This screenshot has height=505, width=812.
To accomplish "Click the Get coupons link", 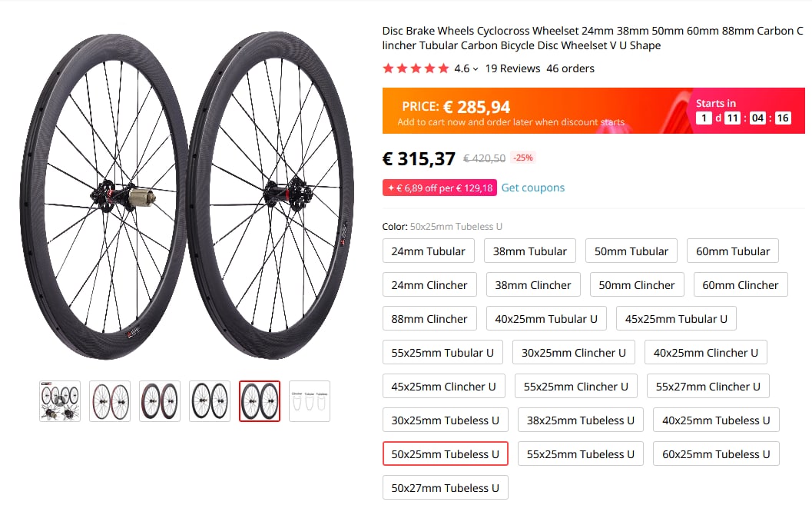I will pos(532,188).
